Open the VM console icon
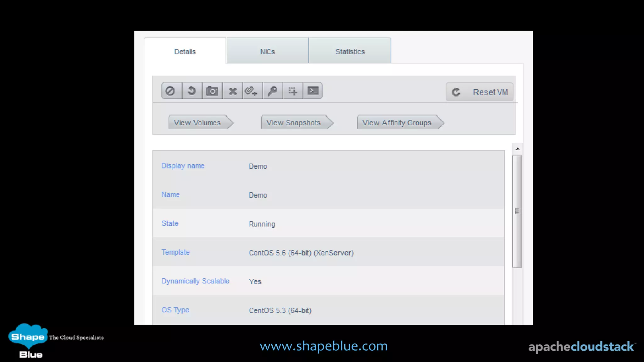 [313, 91]
